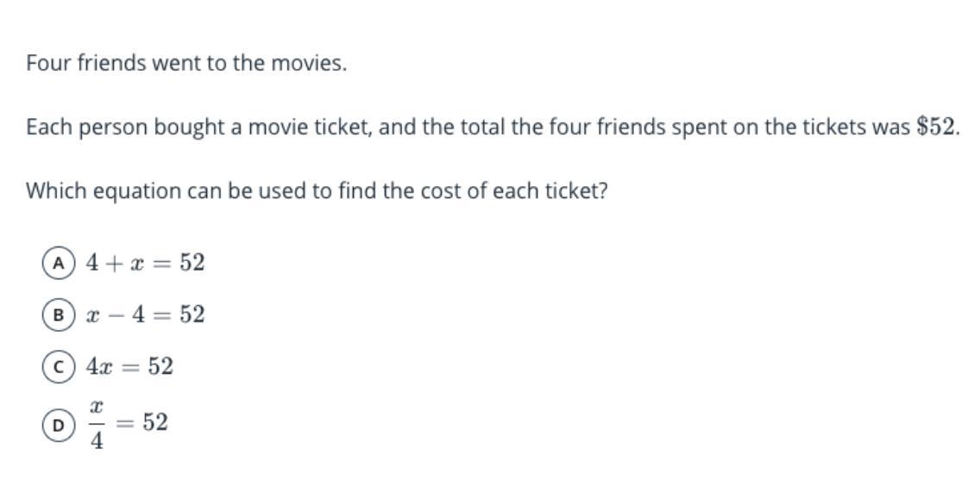Viewport: 980px width, 499px height.
Task: Pick the D answer bubble
Action: click(58, 424)
